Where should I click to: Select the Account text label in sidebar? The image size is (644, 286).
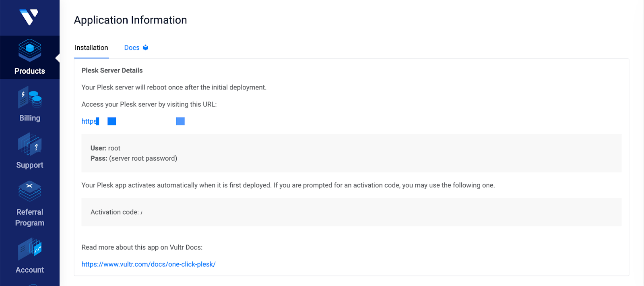[30, 270]
